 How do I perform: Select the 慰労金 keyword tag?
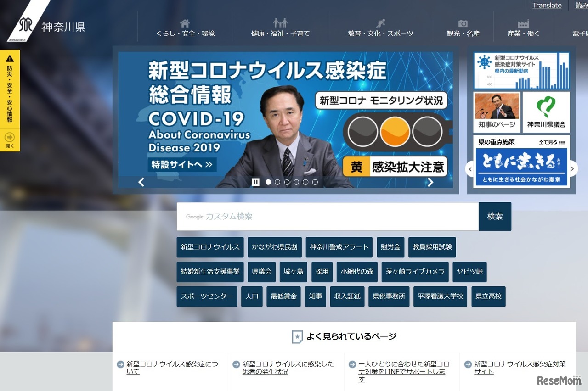click(x=390, y=247)
